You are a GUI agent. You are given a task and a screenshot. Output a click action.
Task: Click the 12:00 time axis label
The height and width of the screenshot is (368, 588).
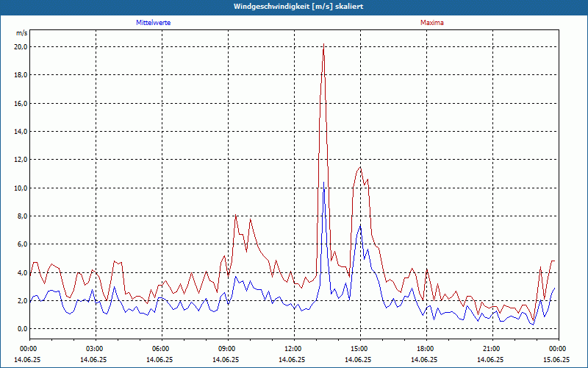pyautogui.click(x=292, y=349)
